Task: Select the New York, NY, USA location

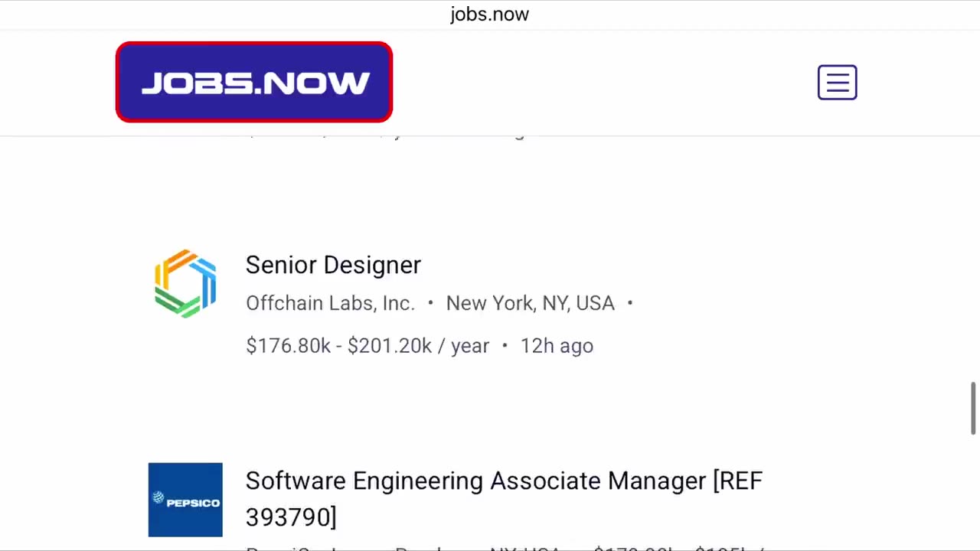Action: click(530, 303)
